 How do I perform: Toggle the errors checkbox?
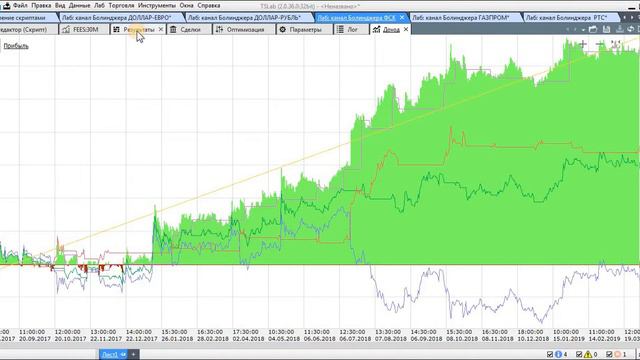[609, 354]
